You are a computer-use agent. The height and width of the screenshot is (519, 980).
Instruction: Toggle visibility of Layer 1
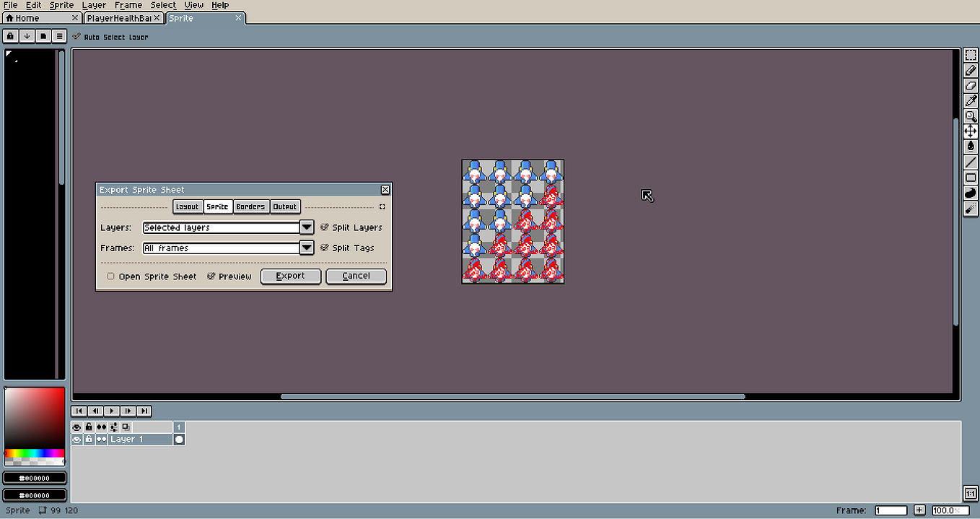[76, 439]
